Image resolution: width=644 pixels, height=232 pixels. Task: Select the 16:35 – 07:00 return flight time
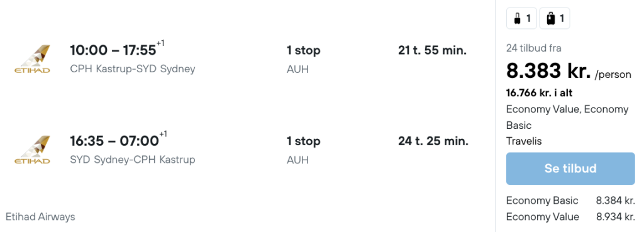click(x=118, y=140)
